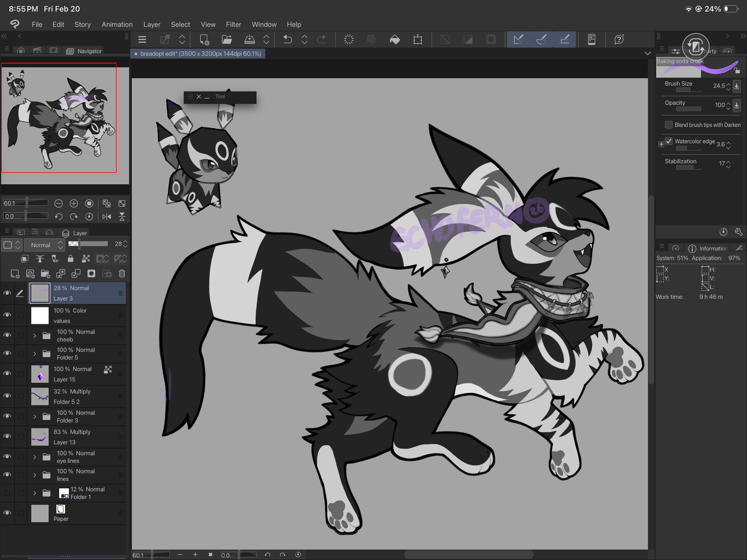Zoom in with Navigator plus icon
The width and height of the screenshot is (747, 560).
pyautogui.click(x=74, y=203)
